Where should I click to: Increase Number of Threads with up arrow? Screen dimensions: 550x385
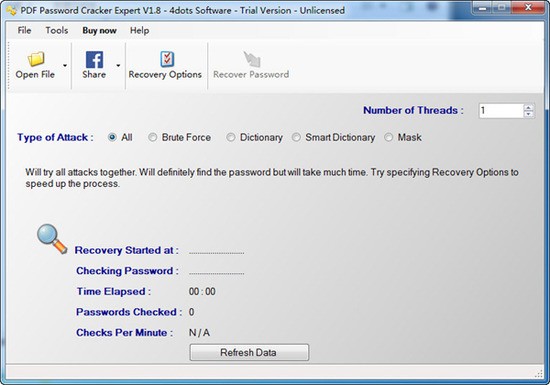click(528, 107)
